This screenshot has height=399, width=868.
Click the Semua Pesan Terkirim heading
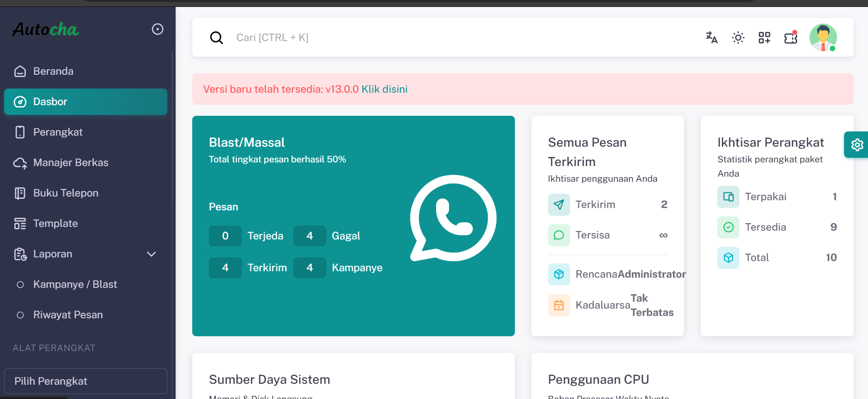click(x=587, y=152)
